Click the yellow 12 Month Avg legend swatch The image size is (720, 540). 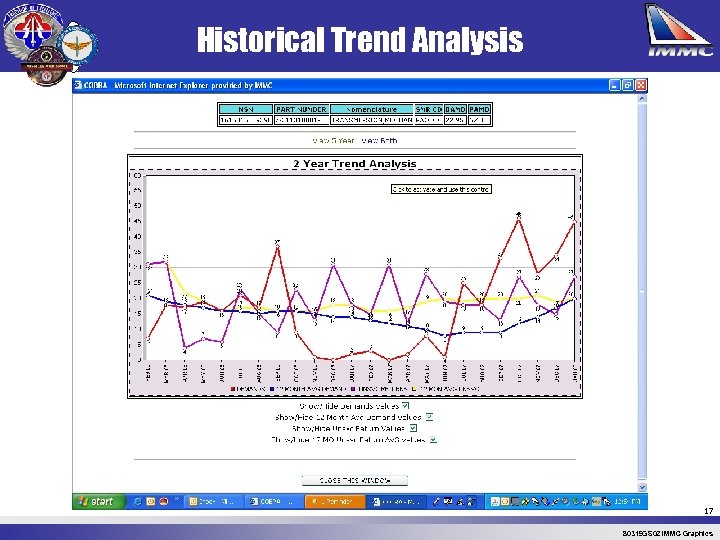(x=414, y=389)
